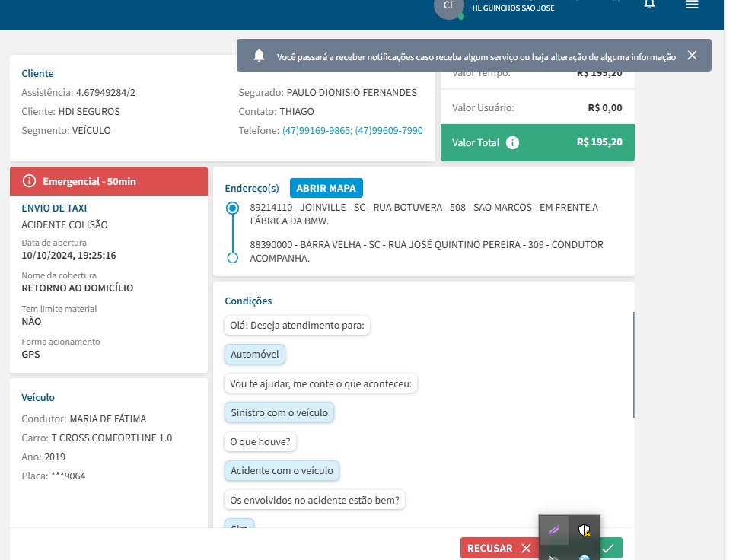The width and height of the screenshot is (739, 560).
Task: Dismiss the notification toast with the X
Action: click(691, 56)
